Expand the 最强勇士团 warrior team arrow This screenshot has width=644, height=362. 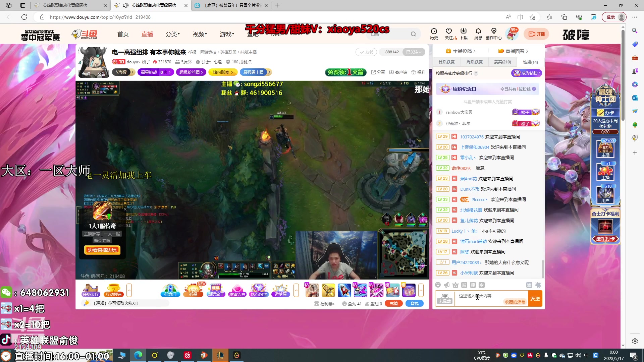point(269,72)
